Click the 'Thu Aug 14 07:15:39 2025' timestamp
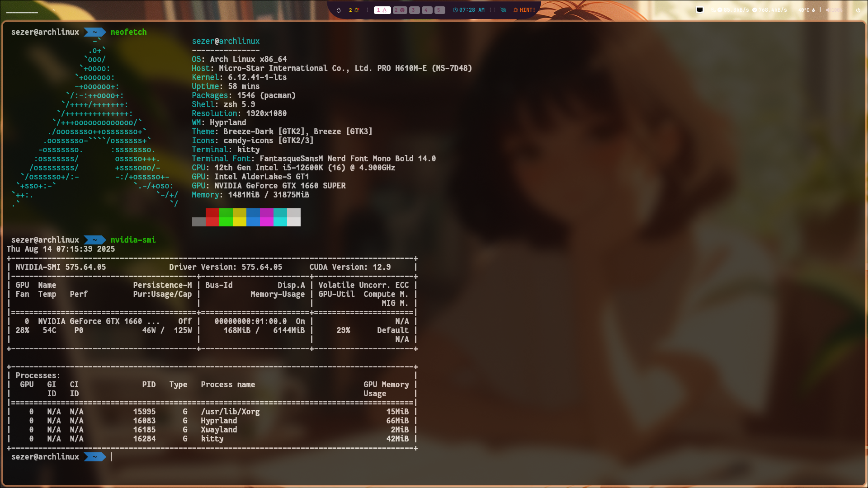 tap(61, 249)
